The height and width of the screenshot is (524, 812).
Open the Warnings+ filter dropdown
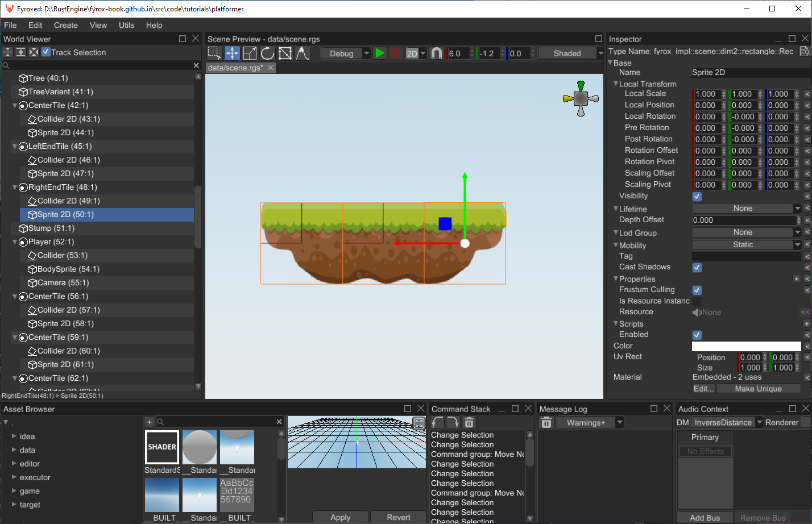(590, 422)
